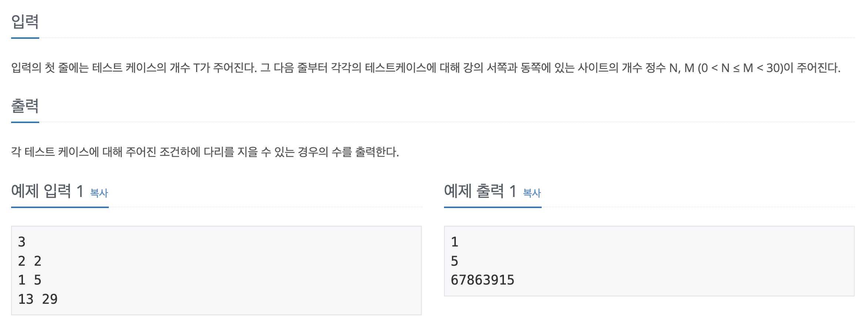Click the sample input line '2 2'
Screen dimensions: 868x323
point(30,261)
